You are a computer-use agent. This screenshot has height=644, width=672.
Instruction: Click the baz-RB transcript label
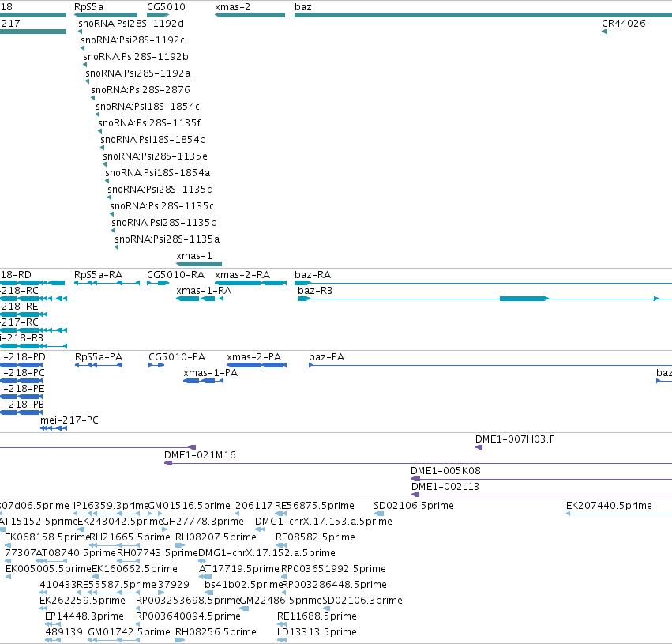tap(315, 291)
